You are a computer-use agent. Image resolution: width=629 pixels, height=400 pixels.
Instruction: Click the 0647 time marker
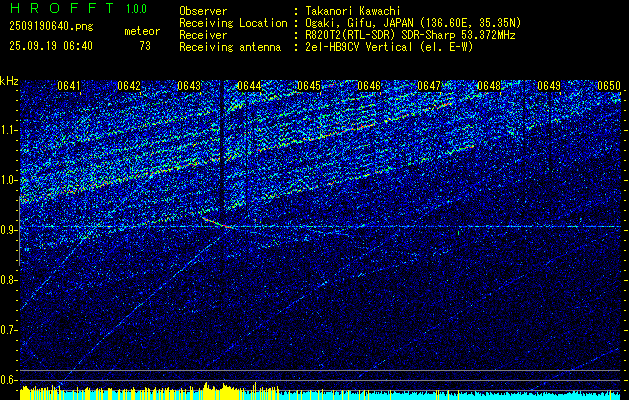(x=429, y=86)
